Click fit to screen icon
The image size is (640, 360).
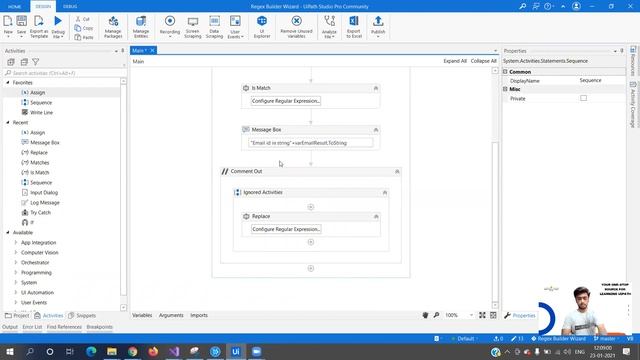click(x=482, y=315)
